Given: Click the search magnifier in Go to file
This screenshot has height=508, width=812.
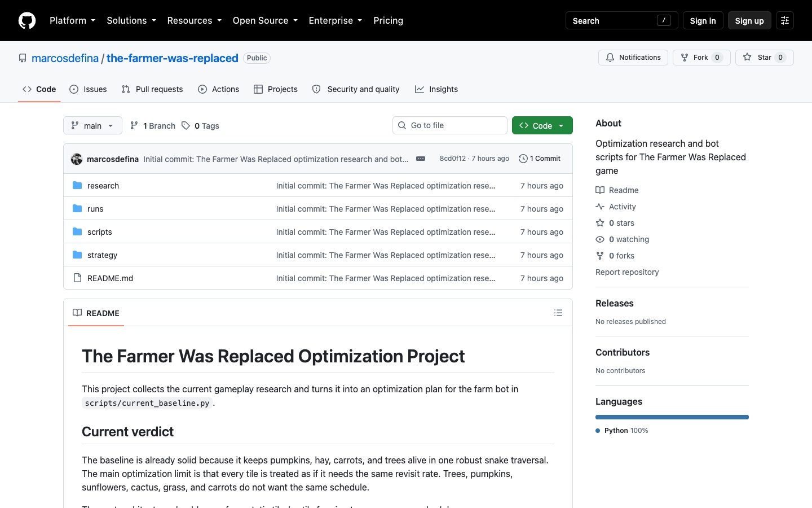Looking at the screenshot, I should click(x=402, y=125).
